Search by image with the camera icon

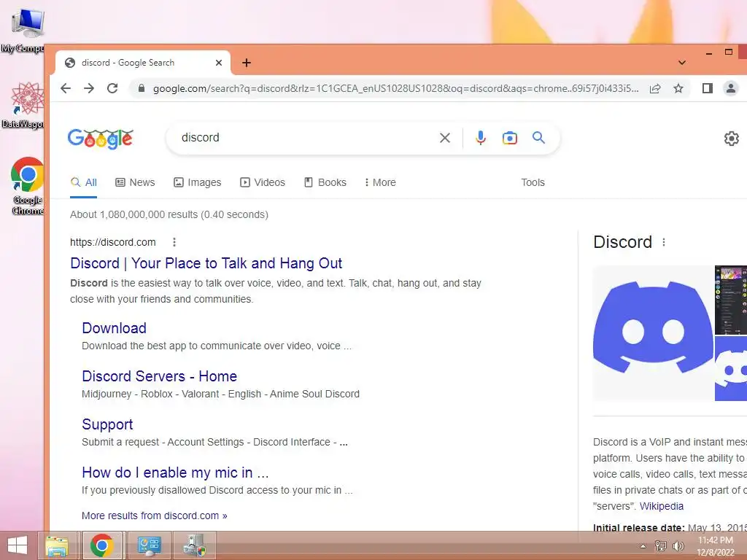coord(510,138)
